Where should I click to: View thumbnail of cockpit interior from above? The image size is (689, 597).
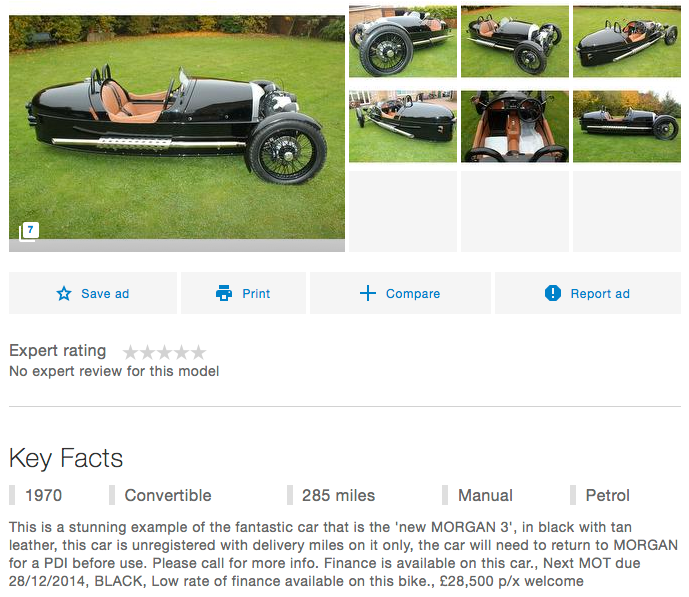point(515,127)
